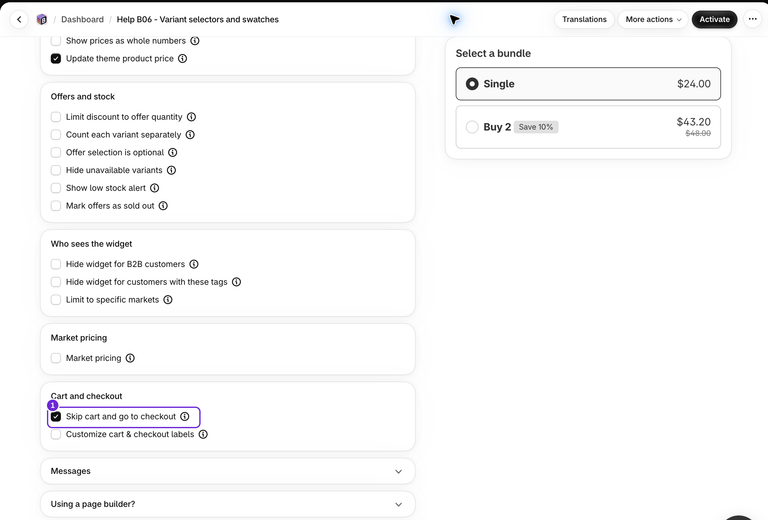Click the Translations button
This screenshot has height=520, width=768.
pos(584,20)
